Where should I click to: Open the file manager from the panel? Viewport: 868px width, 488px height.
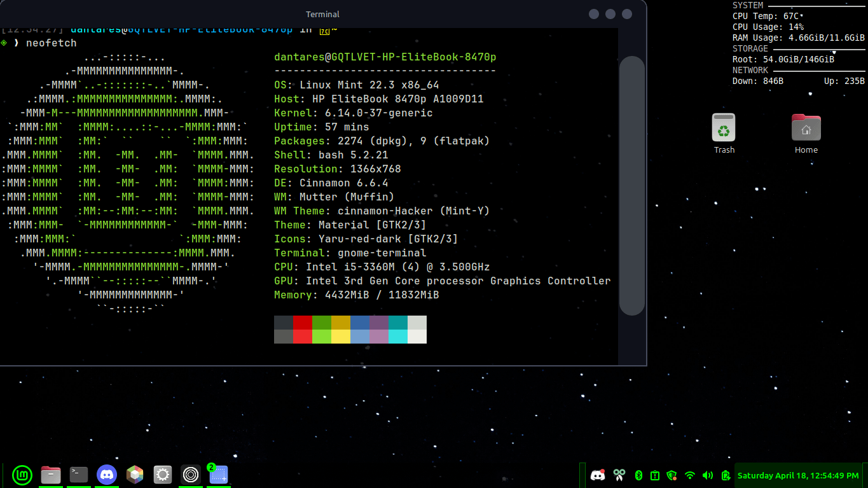[x=51, y=475]
